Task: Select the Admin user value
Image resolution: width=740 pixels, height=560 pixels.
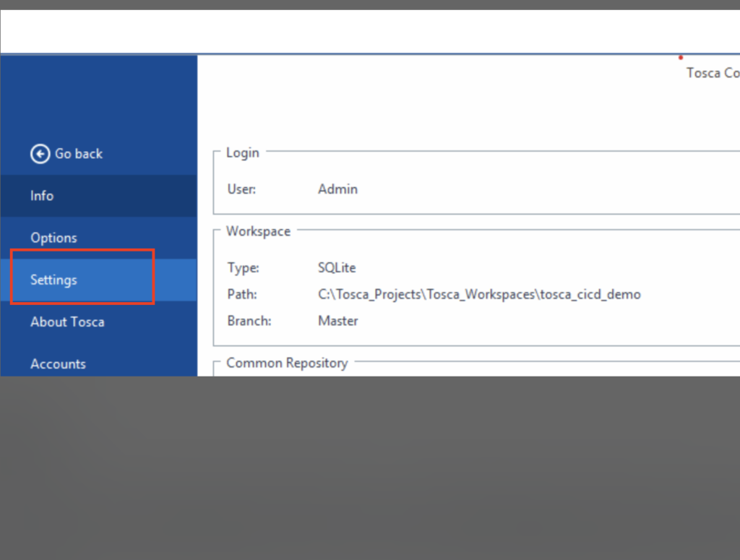Action: (x=338, y=189)
